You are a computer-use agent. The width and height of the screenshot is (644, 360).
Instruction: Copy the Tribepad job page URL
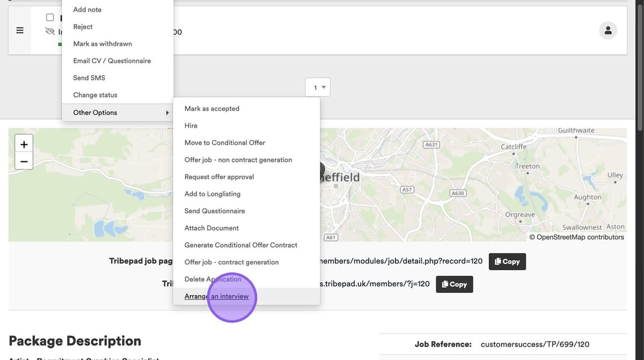point(507,262)
